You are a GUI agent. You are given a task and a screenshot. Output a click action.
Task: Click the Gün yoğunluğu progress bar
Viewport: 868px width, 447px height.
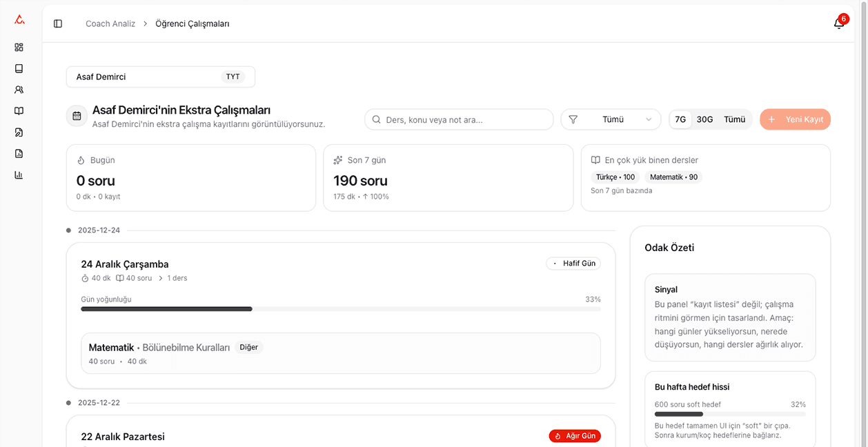tap(340, 309)
